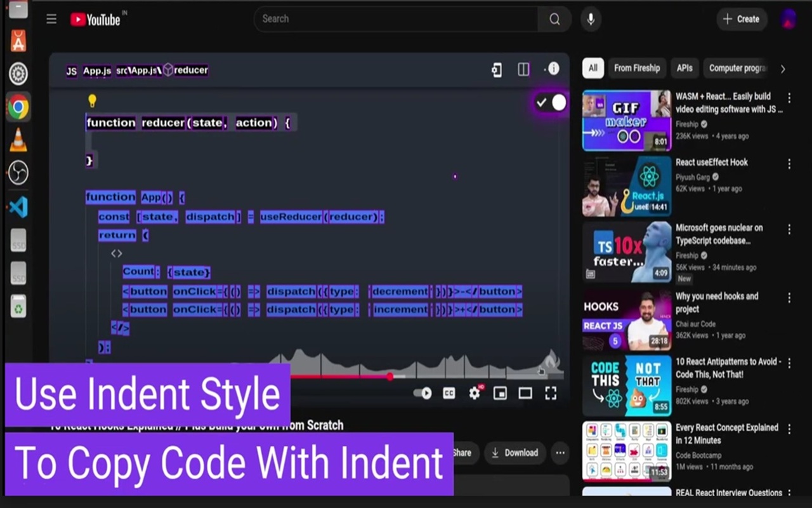Image resolution: width=812 pixels, height=508 pixels.
Task: Click the split editor icon in the video
Action: (x=523, y=69)
